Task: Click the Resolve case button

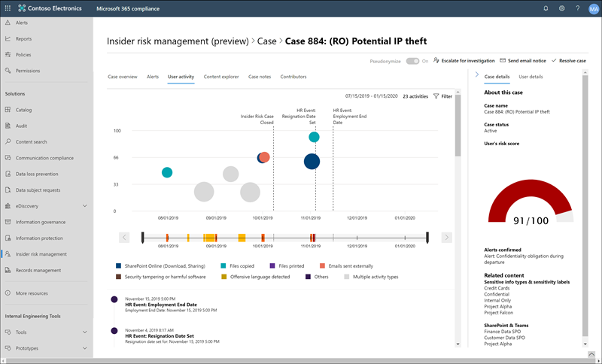Action: point(569,60)
